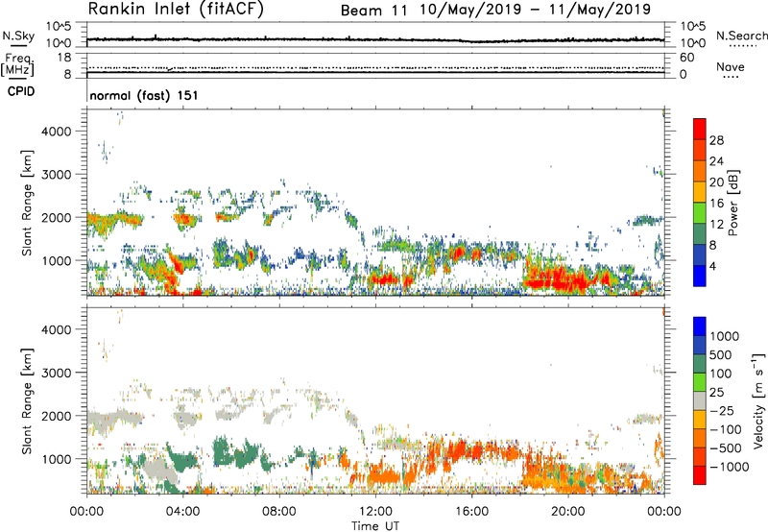Click the 'Velocity [m s-1]' colorbar title
Image resolution: width=768 pixels, height=532 pixels.
pos(758,400)
